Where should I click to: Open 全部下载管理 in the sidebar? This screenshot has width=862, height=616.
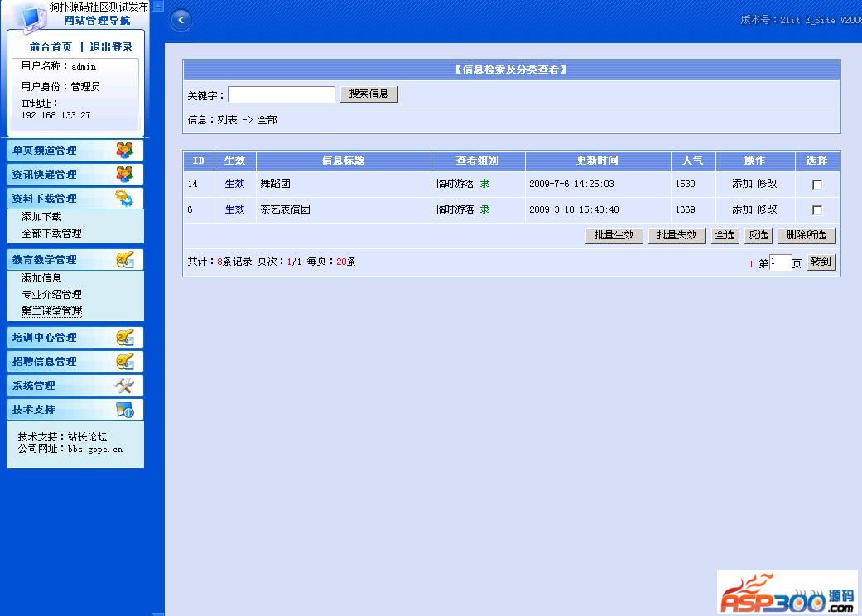pyautogui.click(x=51, y=233)
